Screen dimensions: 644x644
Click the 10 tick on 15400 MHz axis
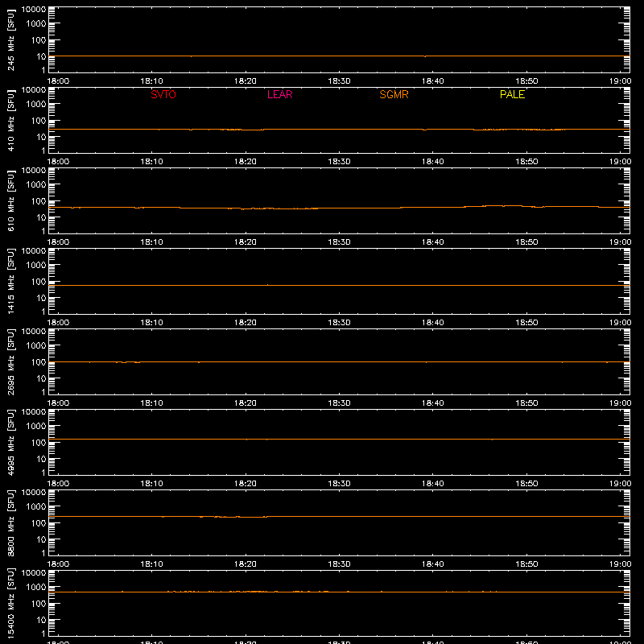pos(41,620)
